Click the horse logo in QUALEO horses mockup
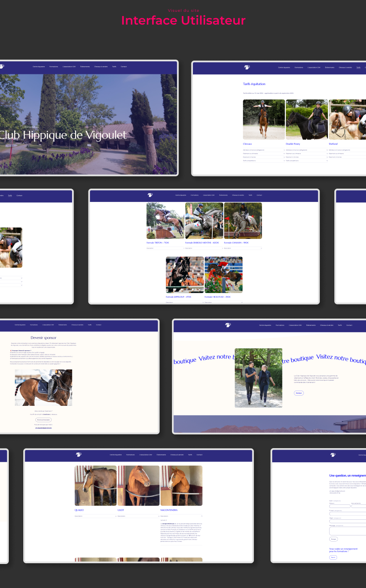Image resolution: width=366 pixels, height=588 pixels. [x=79, y=455]
